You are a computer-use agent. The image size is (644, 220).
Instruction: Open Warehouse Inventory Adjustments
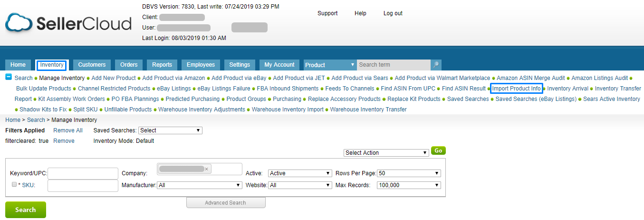pos(202,110)
